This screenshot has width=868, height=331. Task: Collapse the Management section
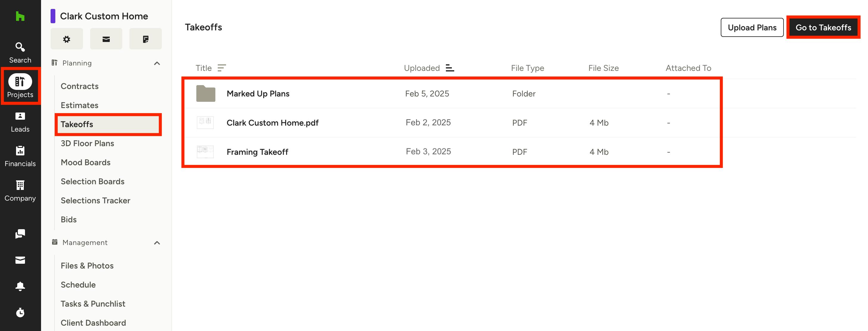pyautogui.click(x=157, y=243)
